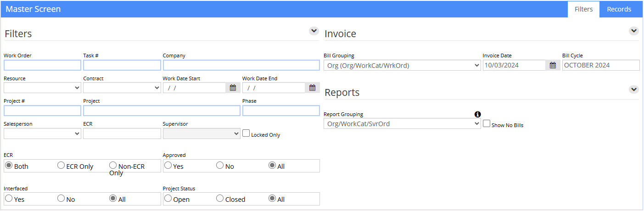644x211 pixels.
Task: Switch to the Records tab
Action: (619, 9)
